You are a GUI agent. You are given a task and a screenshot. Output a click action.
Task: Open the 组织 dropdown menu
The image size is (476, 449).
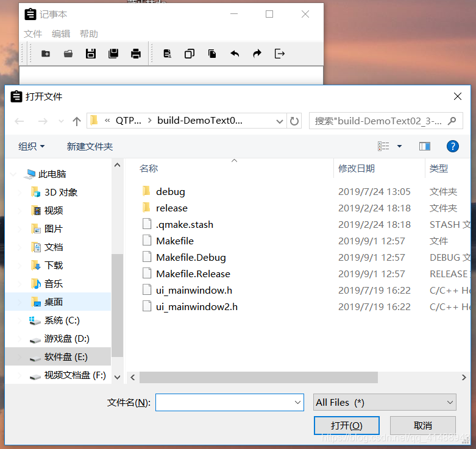coord(31,147)
